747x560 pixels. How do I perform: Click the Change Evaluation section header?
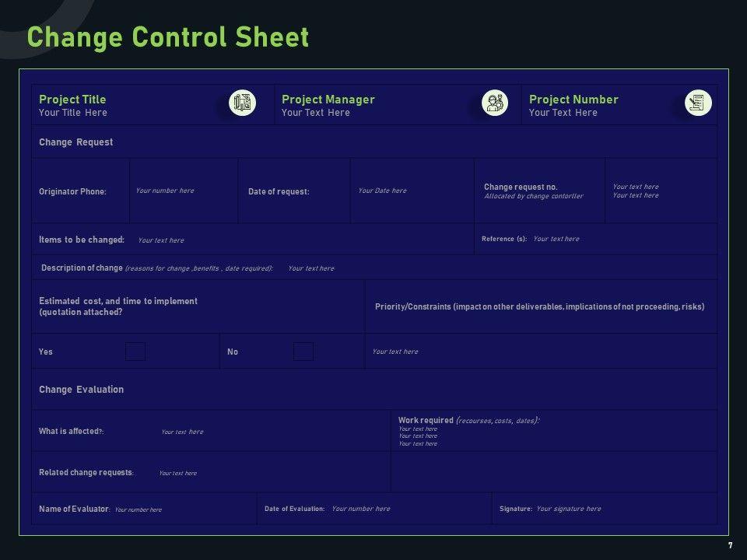82,390
